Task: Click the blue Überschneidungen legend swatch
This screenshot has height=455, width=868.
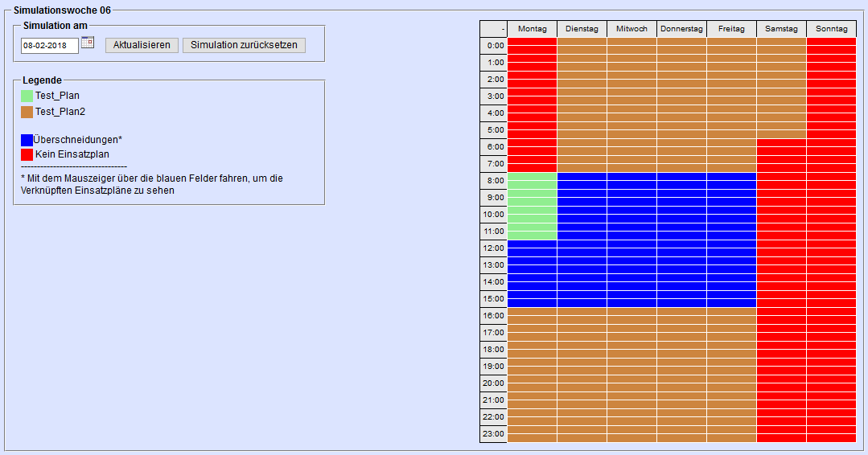Action: click(27, 140)
